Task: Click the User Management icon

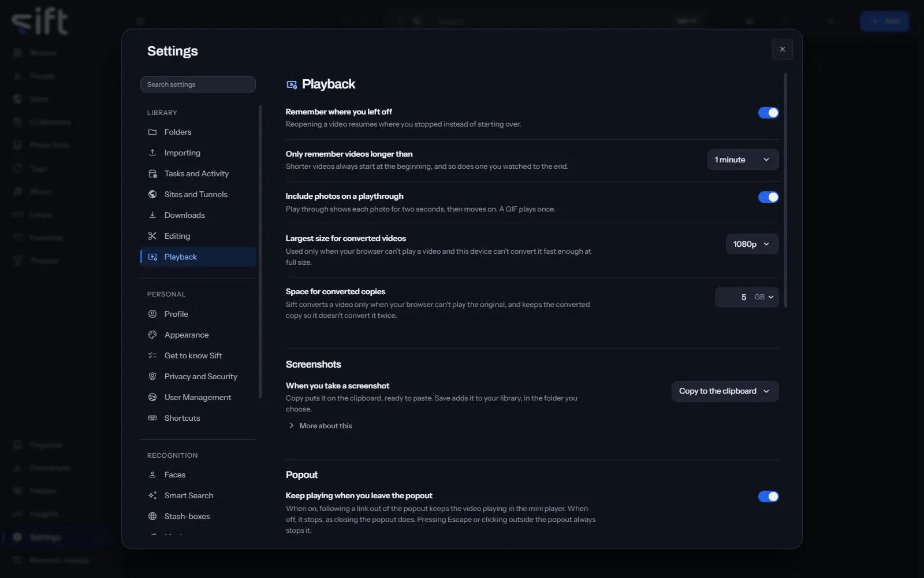Action: (152, 397)
